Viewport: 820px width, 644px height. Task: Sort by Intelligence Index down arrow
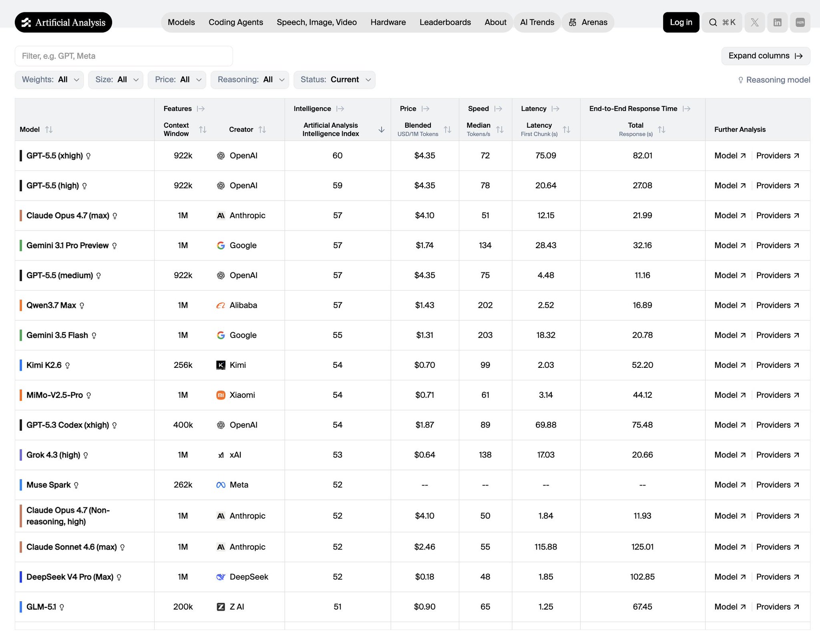point(382,130)
